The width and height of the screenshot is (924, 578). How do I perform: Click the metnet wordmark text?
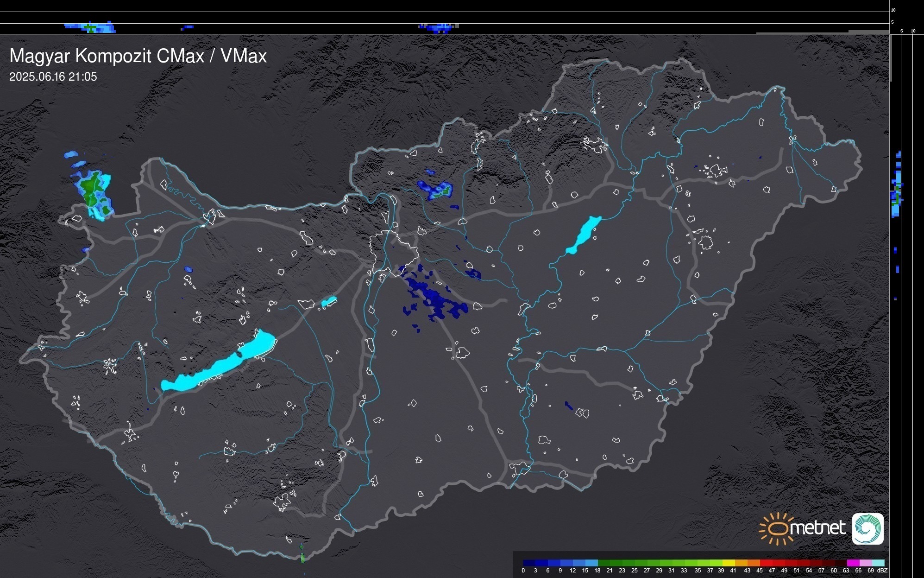[818, 528]
